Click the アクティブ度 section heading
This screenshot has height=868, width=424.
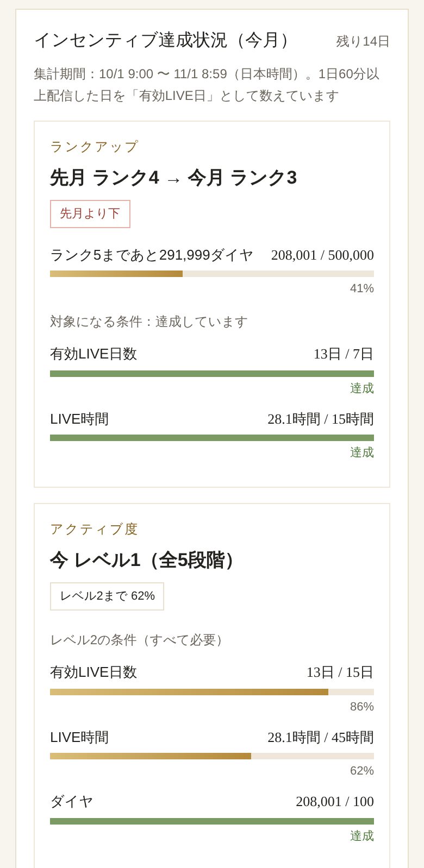click(95, 529)
